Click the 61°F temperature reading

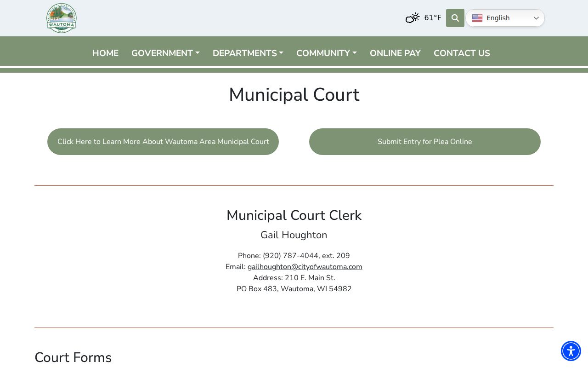(433, 18)
